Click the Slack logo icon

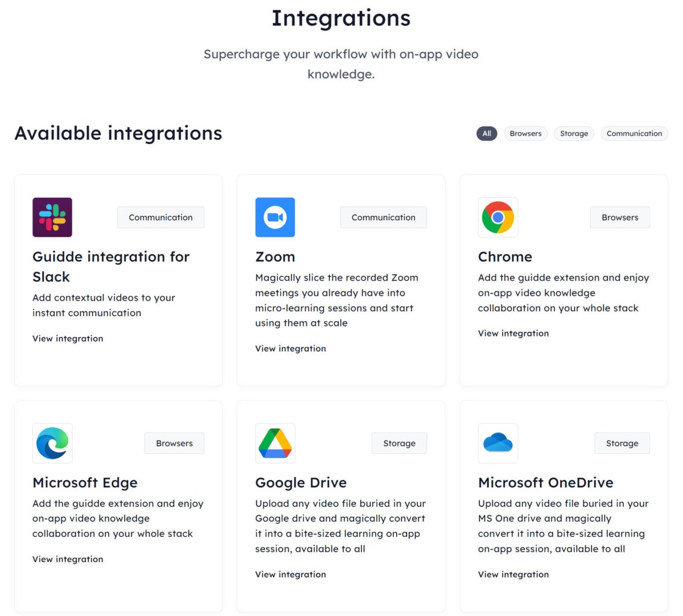pos(52,217)
